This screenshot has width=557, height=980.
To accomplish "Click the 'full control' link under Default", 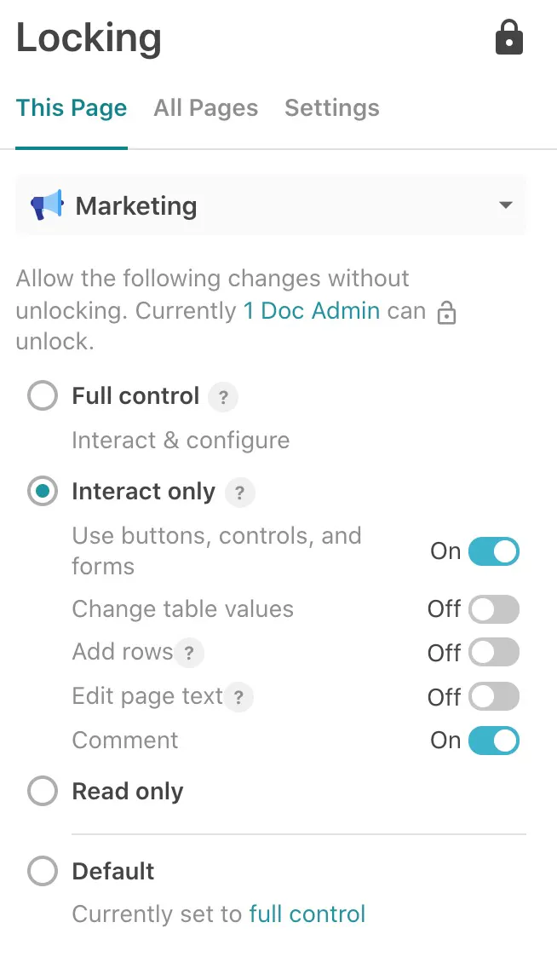I will [x=307, y=914].
